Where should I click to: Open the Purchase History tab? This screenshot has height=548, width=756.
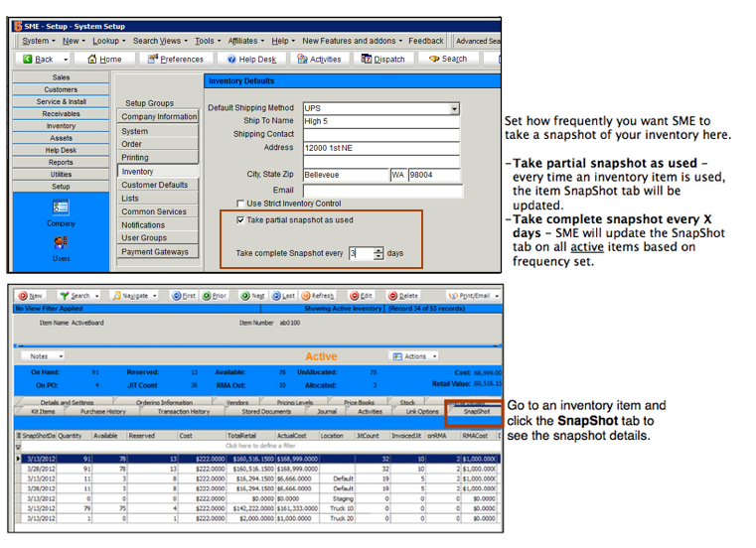[x=102, y=412]
